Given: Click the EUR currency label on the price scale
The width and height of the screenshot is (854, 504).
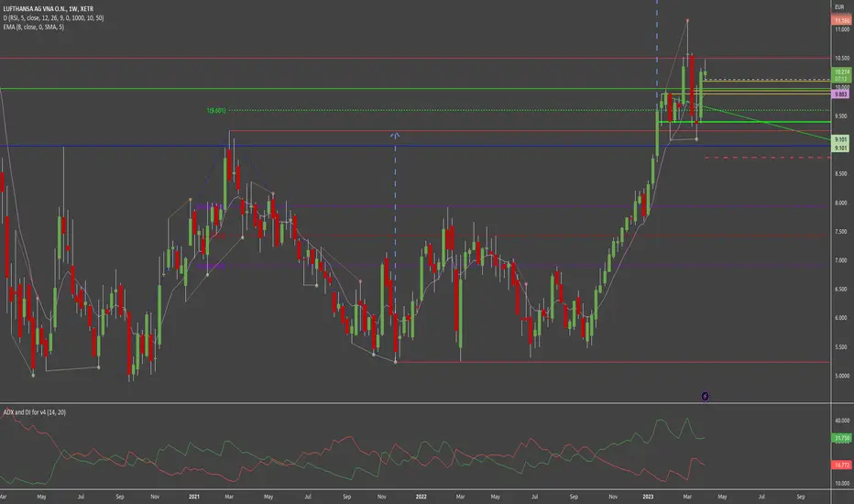Looking at the screenshot, I should click(839, 7).
